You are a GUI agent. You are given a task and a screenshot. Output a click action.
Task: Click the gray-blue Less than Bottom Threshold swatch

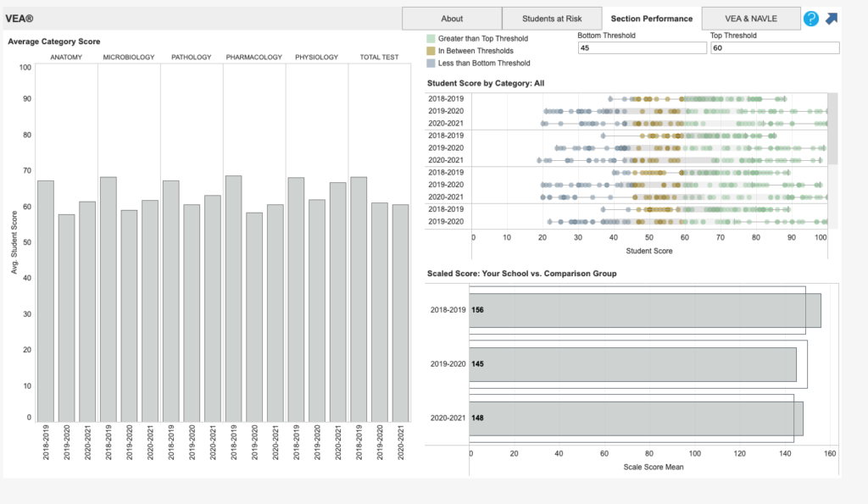[x=431, y=63]
